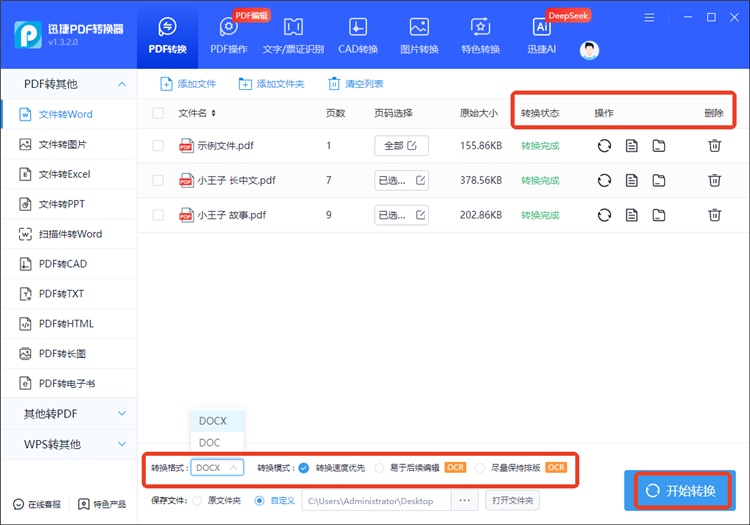Open converted document of 小王子 长中文.pdf
Viewport: 750px width, 525px height.
[x=631, y=180]
